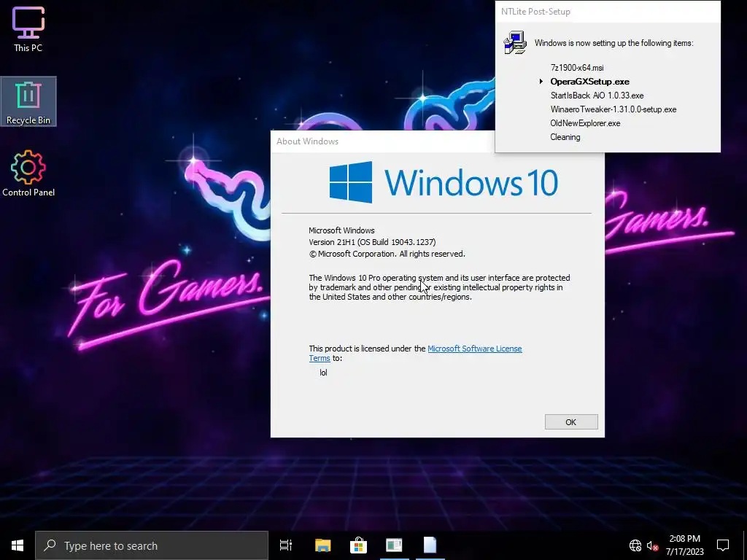Select the Cleaning step in NTLite list
The width and height of the screenshot is (747, 560).
pos(565,136)
